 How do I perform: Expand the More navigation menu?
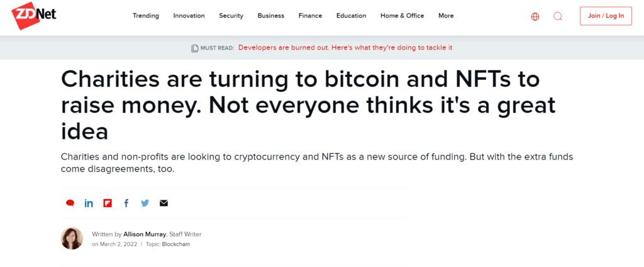coord(446,16)
